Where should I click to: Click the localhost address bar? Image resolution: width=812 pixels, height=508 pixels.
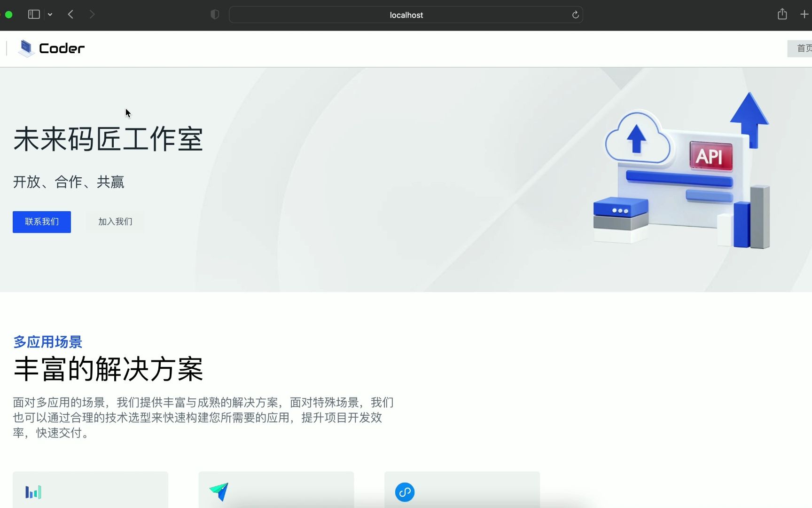pyautogui.click(x=406, y=15)
